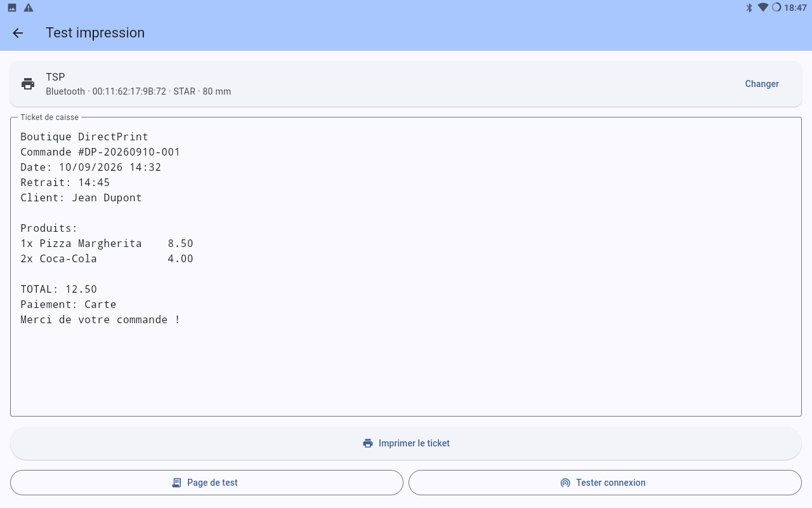Image resolution: width=812 pixels, height=508 pixels.
Task: Click the line Retrait: 14:45
Action: click(x=65, y=182)
